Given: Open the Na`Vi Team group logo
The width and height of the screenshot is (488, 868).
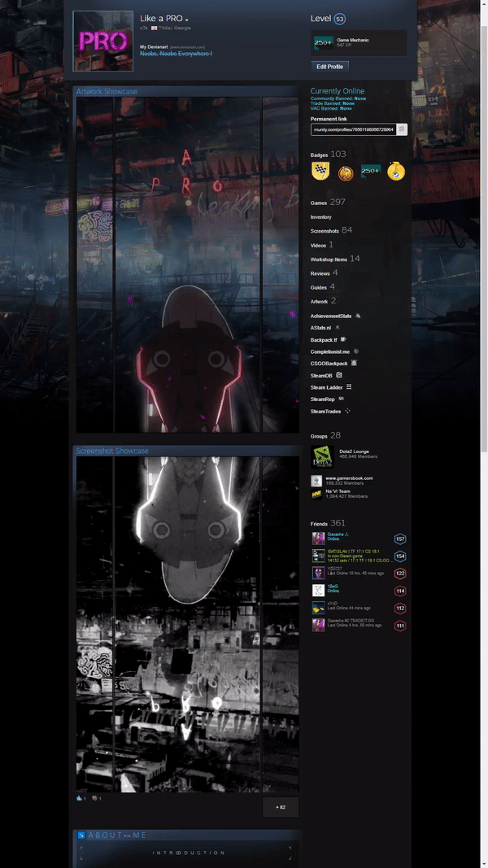Looking at the screenshot, I should coord(316,494).
